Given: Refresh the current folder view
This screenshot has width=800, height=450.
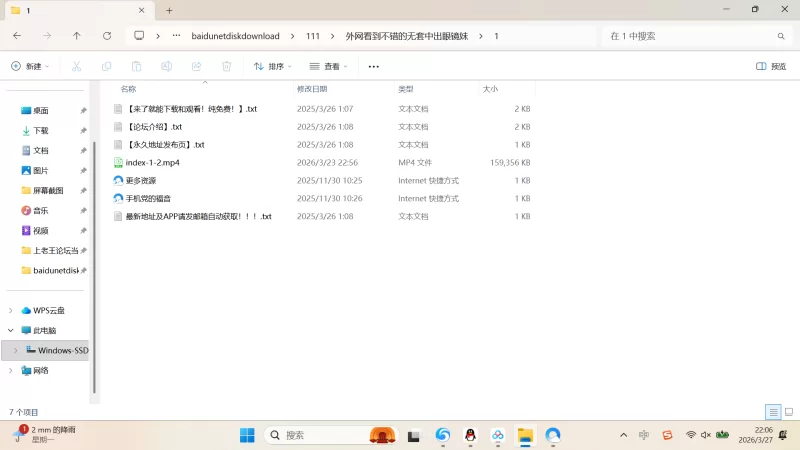Looking at the screenshot, I should 107,35.
